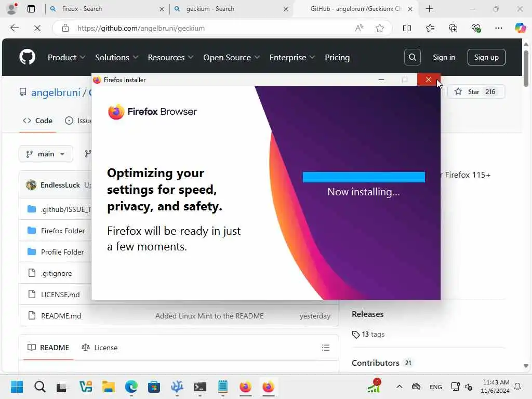Click Edge back arrow button
Screen dimensions: 532x399
click(14, 28)
